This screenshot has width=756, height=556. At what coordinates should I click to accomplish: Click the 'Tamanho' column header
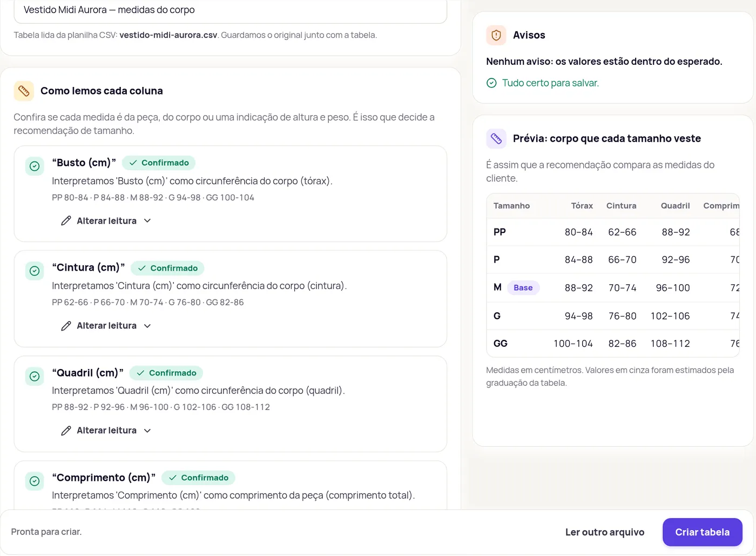tap(511, 206)
